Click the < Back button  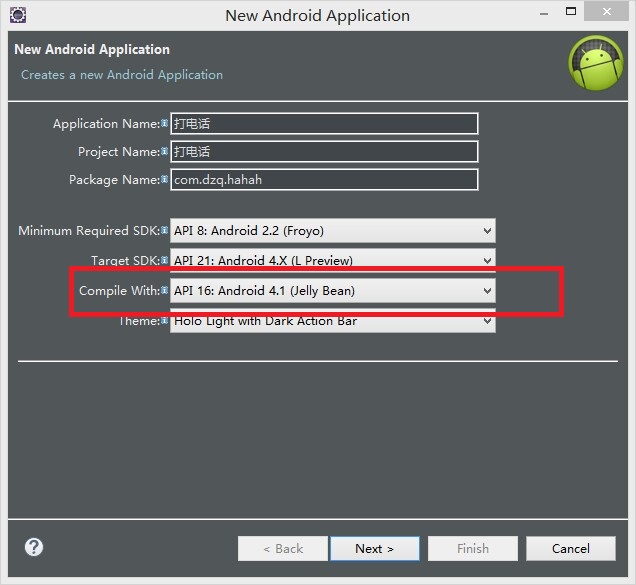(x=283, y=548)
